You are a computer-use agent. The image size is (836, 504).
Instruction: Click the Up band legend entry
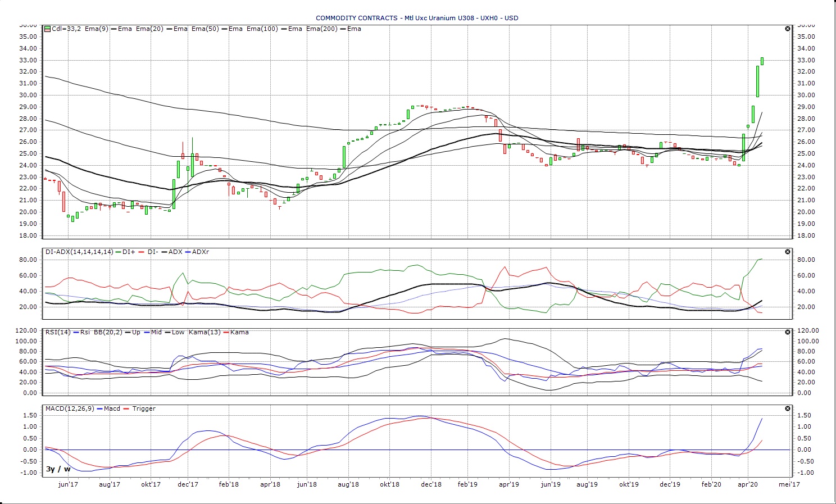click(x=133, y=332)
